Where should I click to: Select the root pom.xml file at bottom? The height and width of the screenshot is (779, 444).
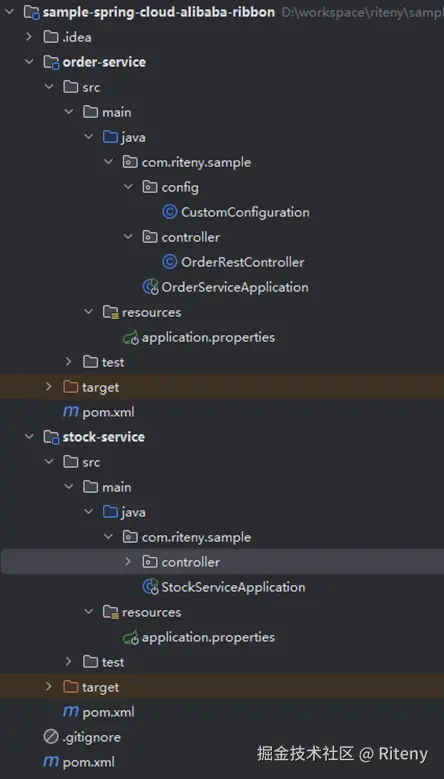[89, 762]
